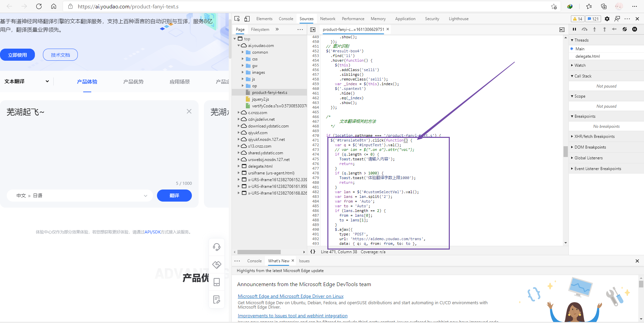
Task: Click step out of function icon
Action: pos(604,29)
